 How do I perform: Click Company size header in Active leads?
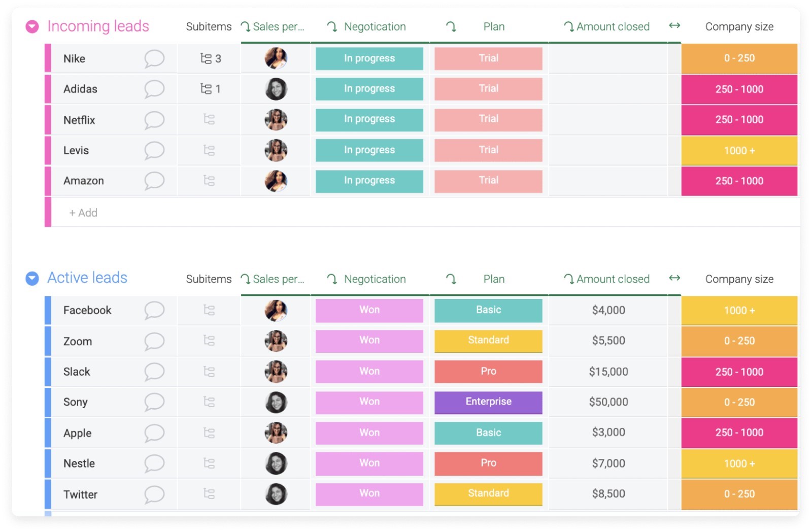[739, 279]
